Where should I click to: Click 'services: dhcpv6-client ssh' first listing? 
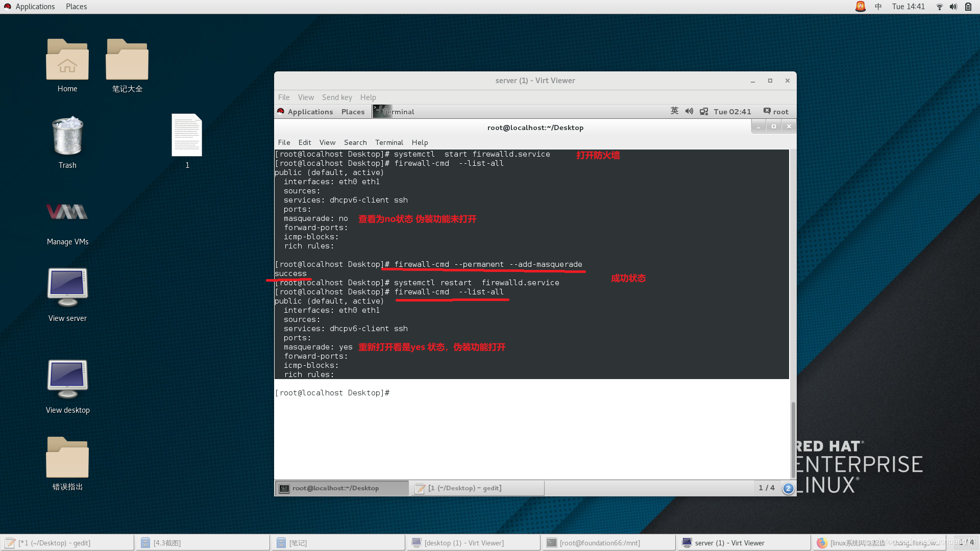[346, 200]
